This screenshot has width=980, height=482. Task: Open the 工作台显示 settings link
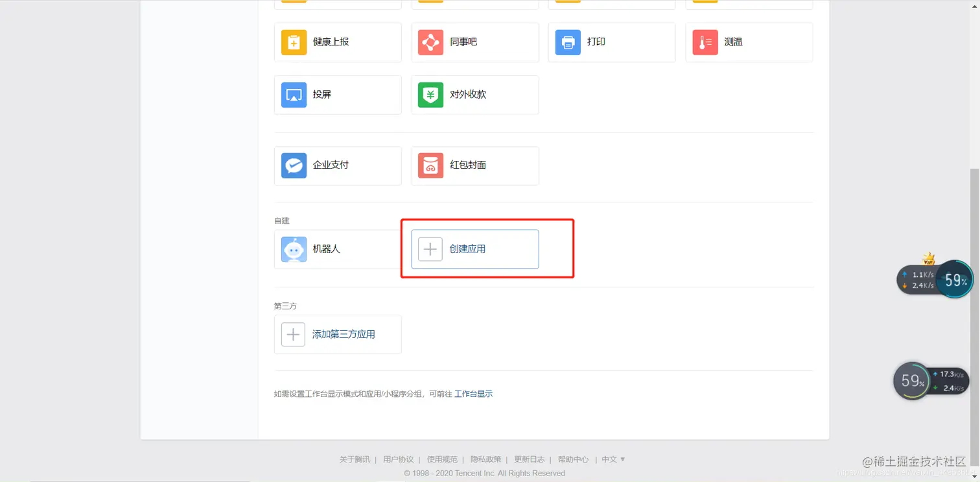pos(473,393)
